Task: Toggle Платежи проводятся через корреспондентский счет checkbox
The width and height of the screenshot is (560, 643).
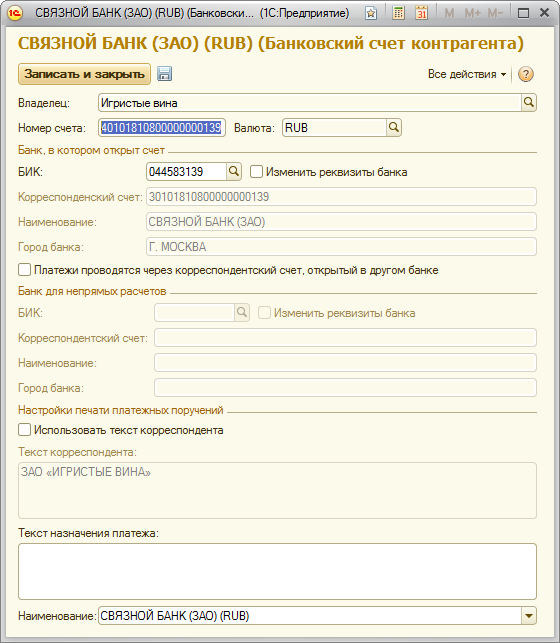Action: 25,270
